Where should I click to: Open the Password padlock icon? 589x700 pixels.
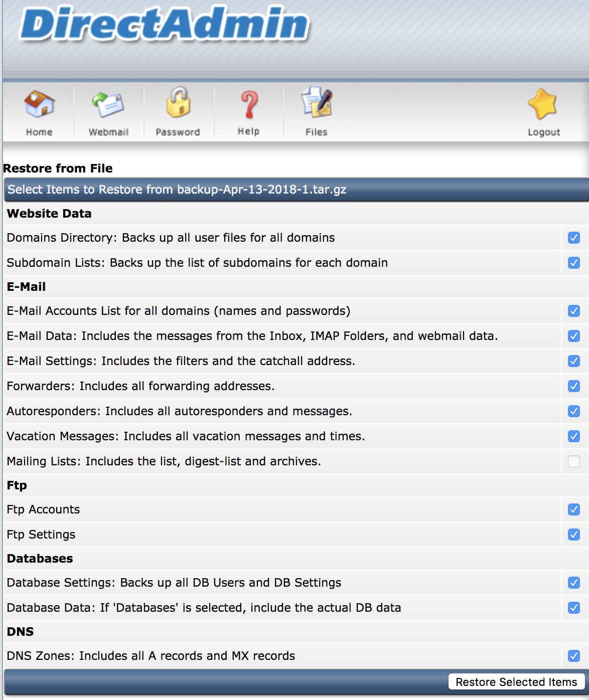(178, 102)
